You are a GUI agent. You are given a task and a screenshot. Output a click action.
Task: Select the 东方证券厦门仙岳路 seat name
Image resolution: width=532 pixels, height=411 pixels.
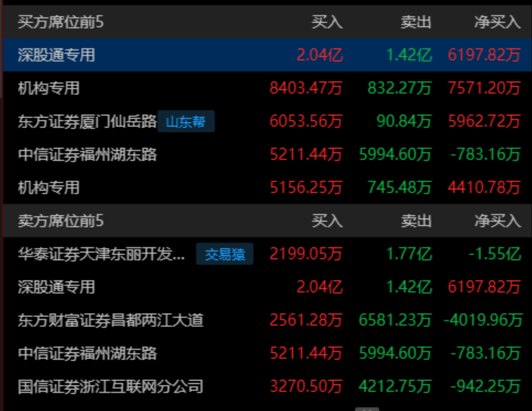pos(88,122)
